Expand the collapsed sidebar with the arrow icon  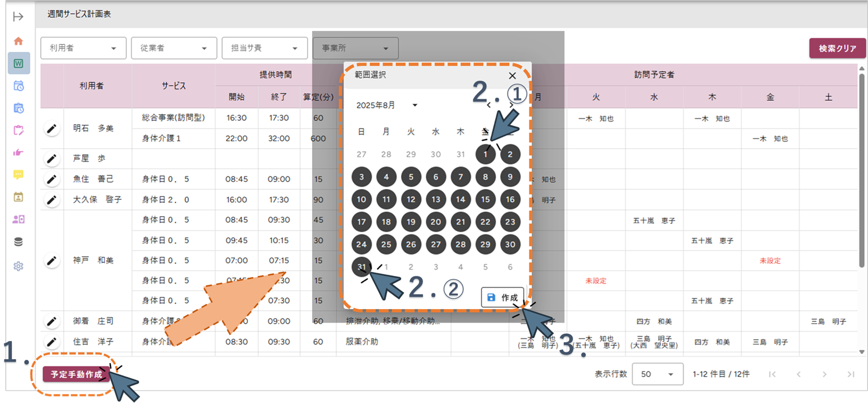(x=18, y=17)
